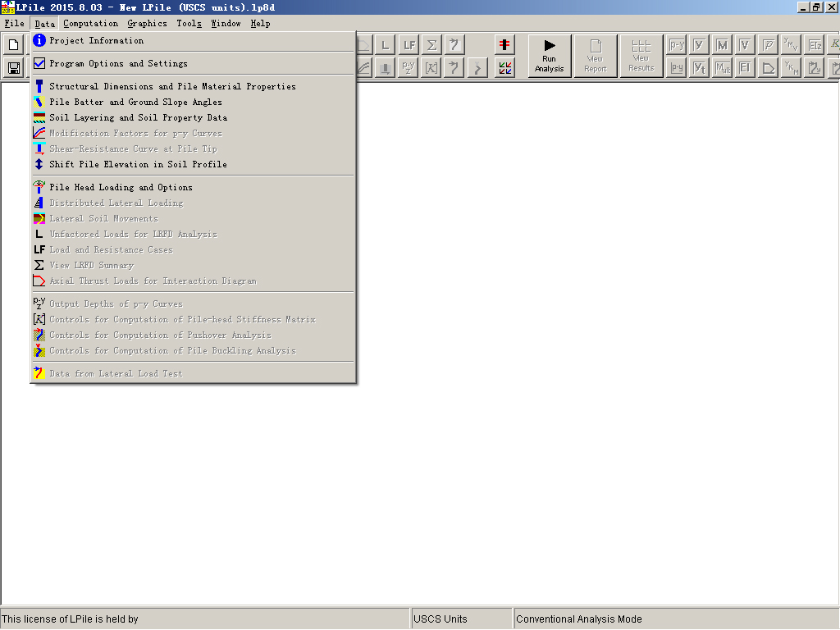Screen dimensions: 840x630
Task: Click the four colored arrows toolbar icon
Action: [x=504, y=68]
